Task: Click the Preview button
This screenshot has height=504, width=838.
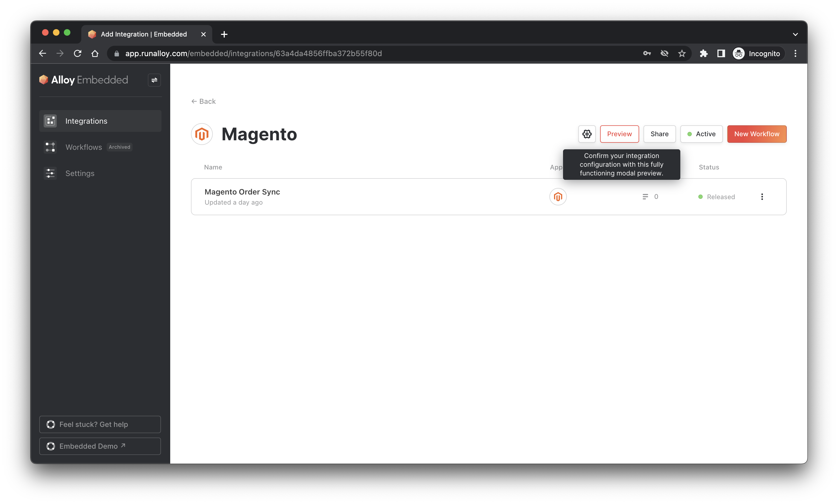Action: [619, 134]
